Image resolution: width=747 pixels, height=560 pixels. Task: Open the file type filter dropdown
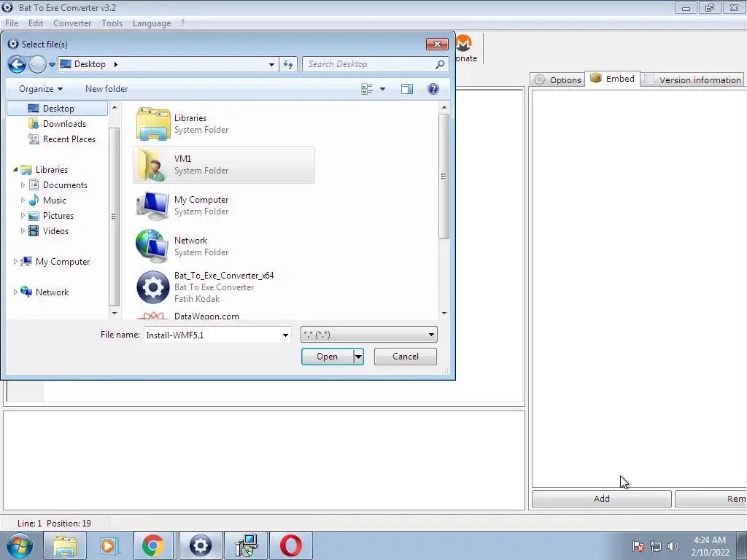368,334
